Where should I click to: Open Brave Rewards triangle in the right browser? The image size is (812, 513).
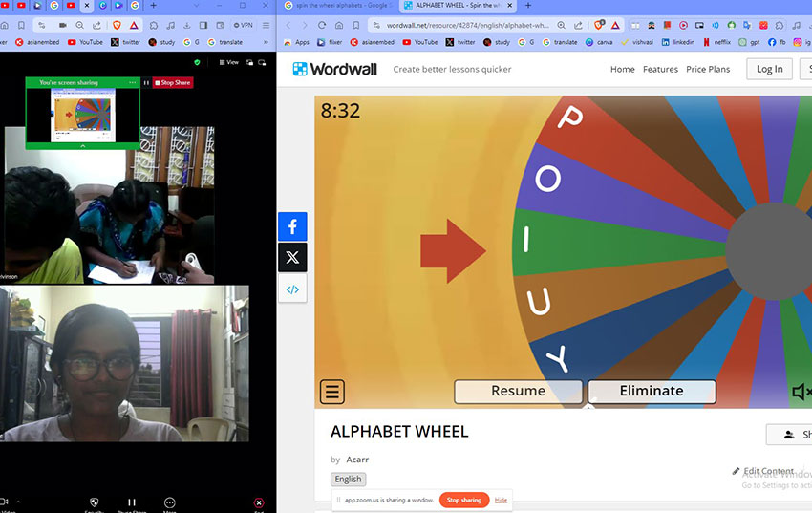click(615, 25)
